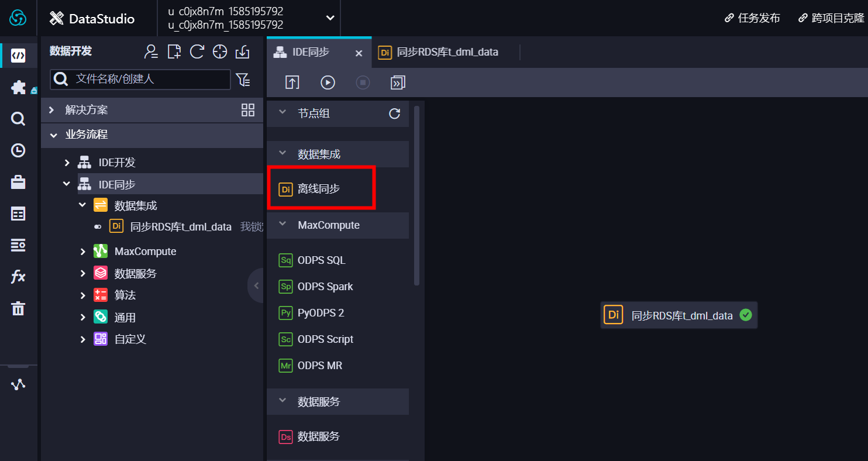The height and width of the screenshot is (461, 868).
Task: Switch to the IDE同步 tab
Action: point(319,52)
